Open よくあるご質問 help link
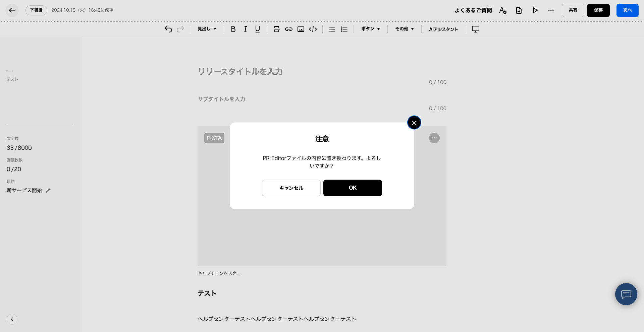 click(473, 10)
